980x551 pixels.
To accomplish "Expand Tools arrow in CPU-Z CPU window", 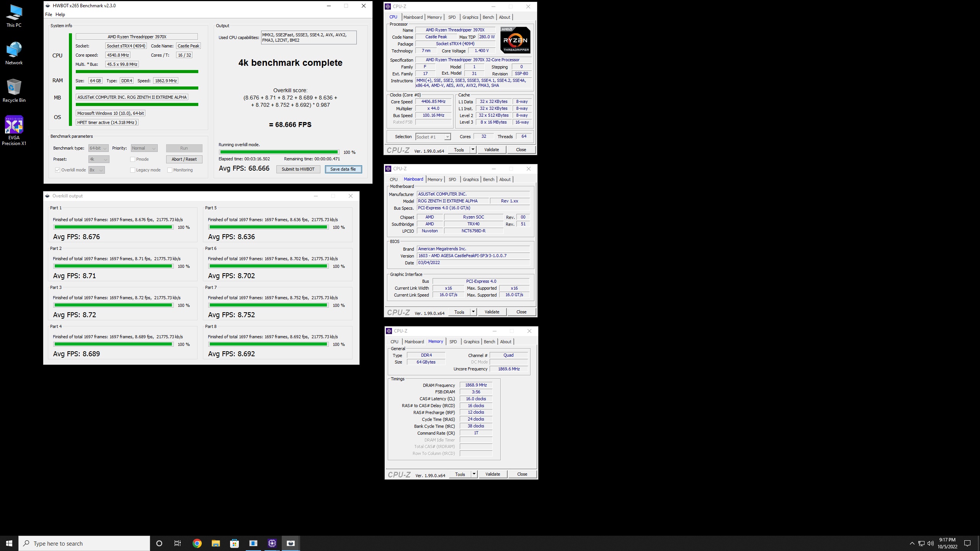I will (x=473, y=150).
